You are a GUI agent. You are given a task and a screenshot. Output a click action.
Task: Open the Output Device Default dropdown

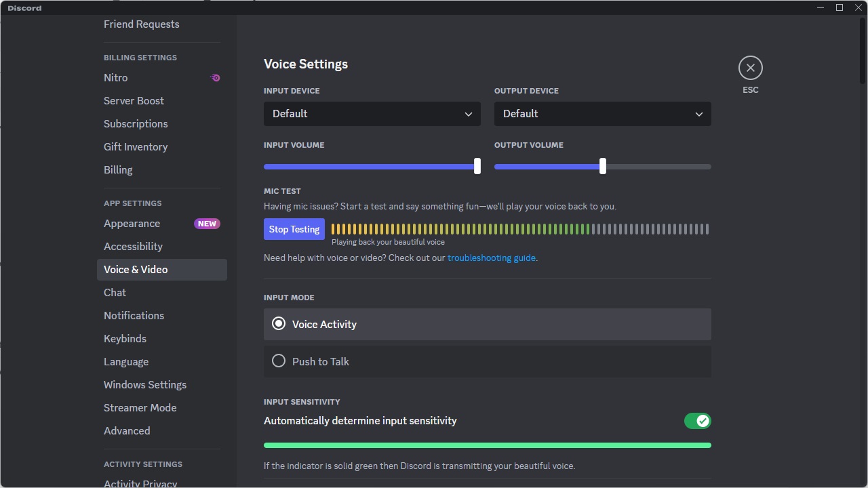[x=602, y=114]
